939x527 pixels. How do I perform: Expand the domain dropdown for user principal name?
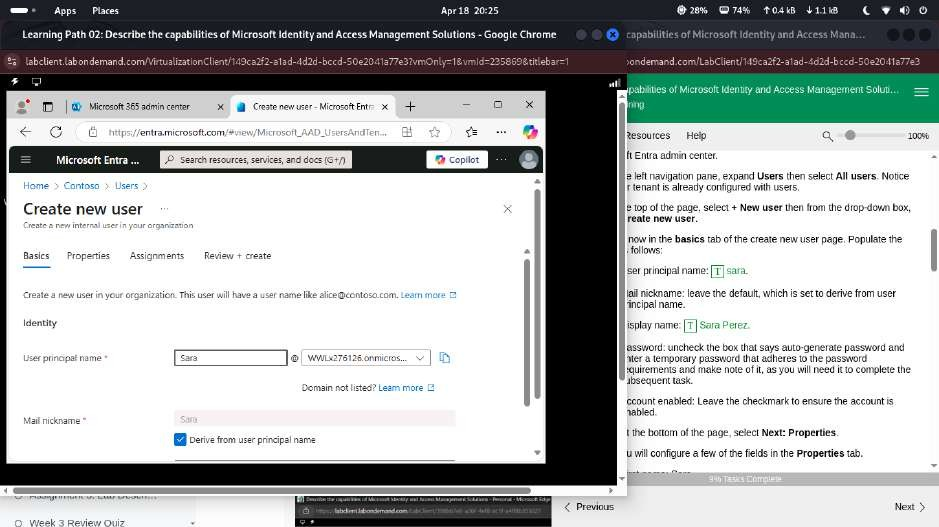coord(419,358)
